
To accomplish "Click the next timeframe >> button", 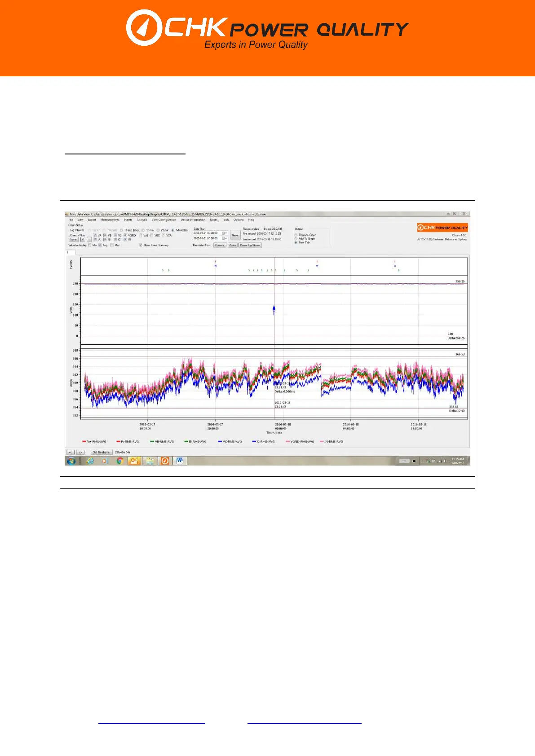I will tap(80, 452).
